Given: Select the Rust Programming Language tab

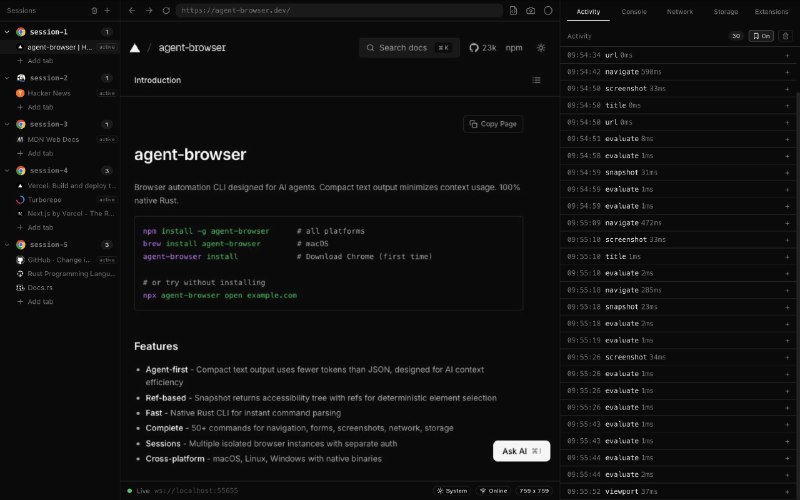Looking at the screenshot, I should (60, 273).
